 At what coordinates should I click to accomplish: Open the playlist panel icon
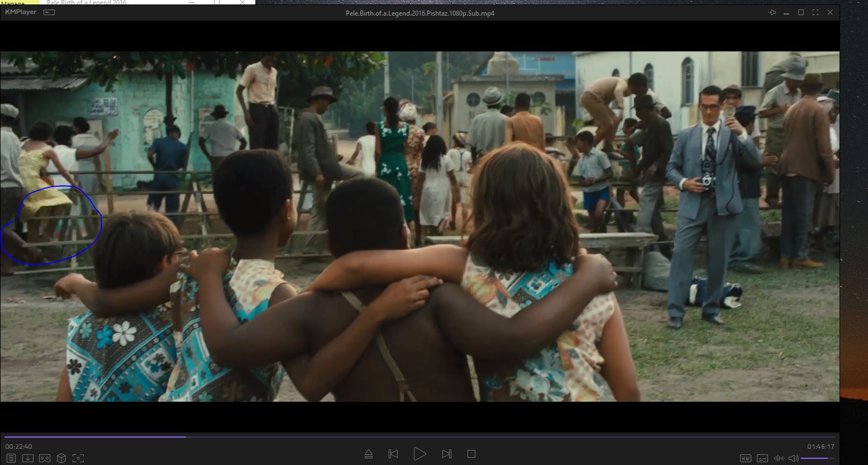coord(11,458)
